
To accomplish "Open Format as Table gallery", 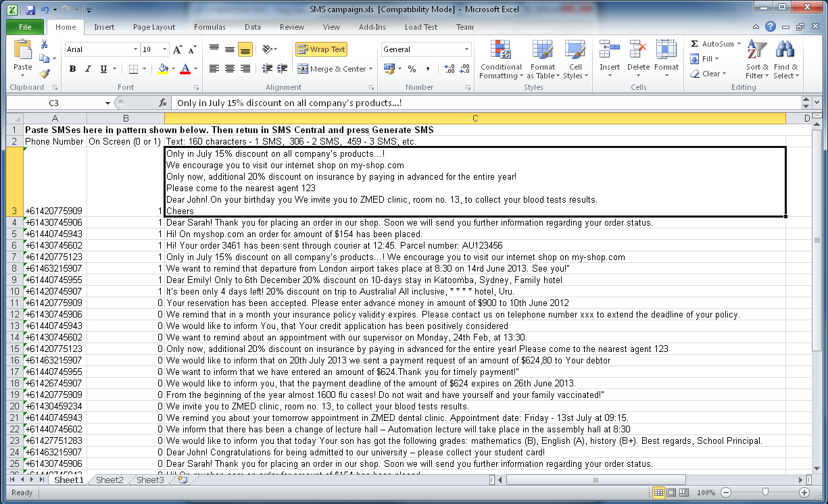I will pos(542,60).
